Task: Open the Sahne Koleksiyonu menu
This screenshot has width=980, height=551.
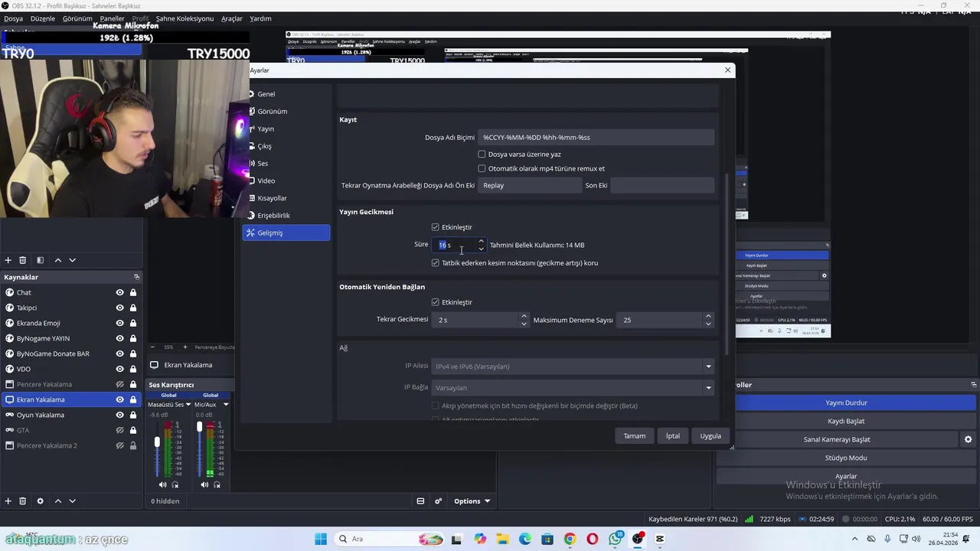Action: pos(185,18)
